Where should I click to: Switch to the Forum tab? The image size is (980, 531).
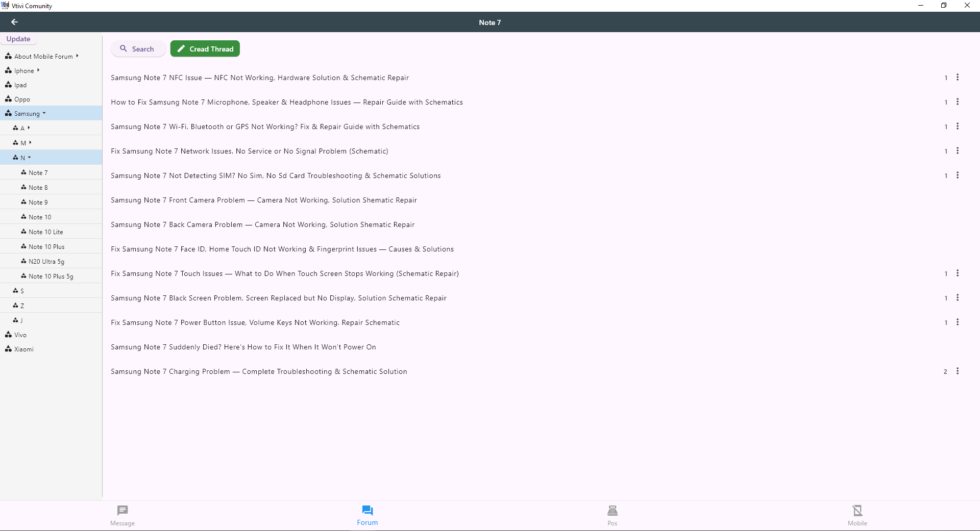click(x=367, y=515)
